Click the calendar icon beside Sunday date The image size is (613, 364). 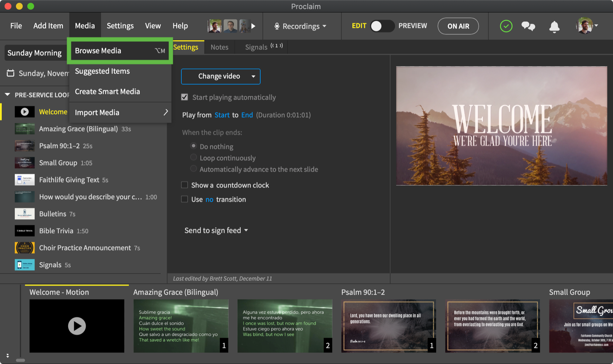11,73
